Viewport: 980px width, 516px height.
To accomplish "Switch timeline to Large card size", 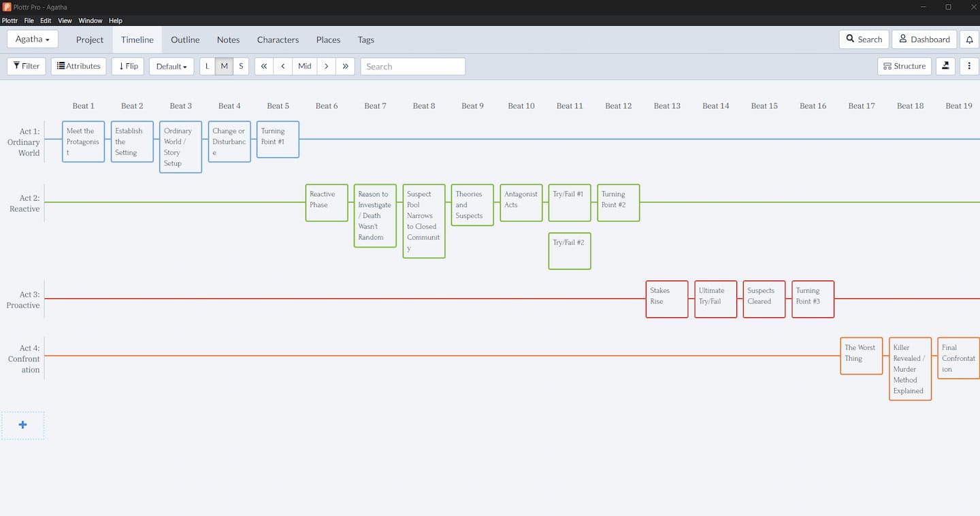I will coord(208,66).
